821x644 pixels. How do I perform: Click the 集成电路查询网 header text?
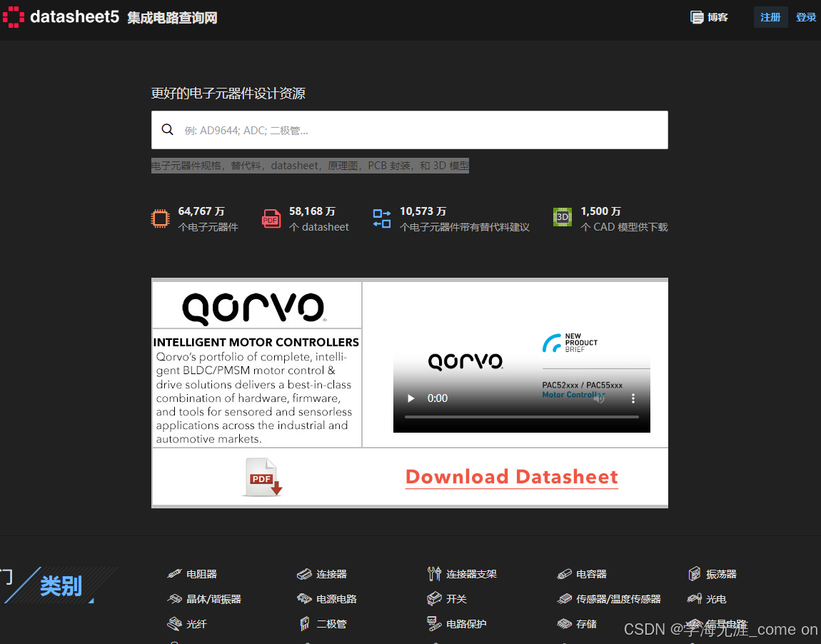coord(172,18)
